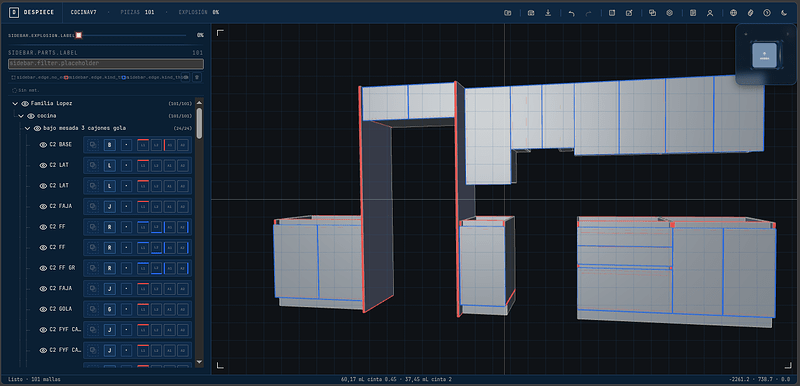Viewport: 800px width, 386px height.
Task: Toggle visibility of the cocina group
Action: coord(31,116)
